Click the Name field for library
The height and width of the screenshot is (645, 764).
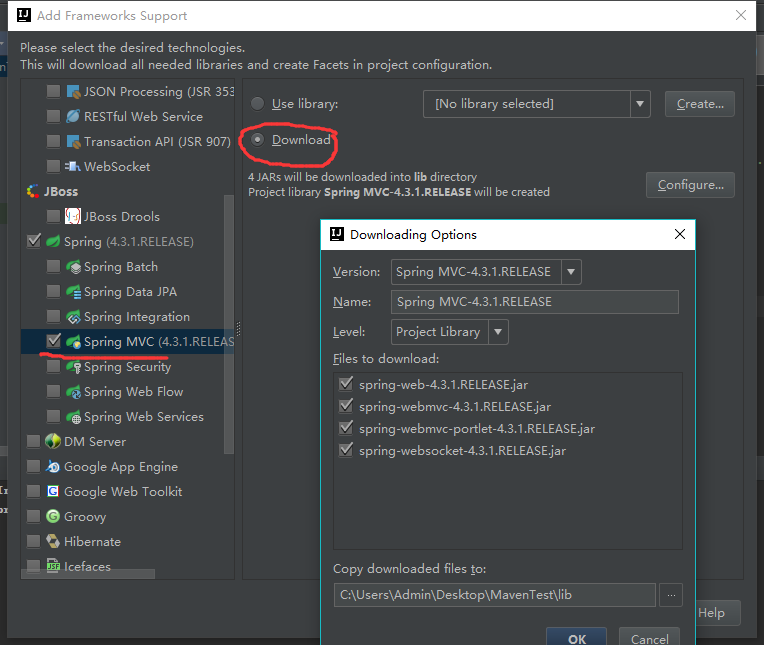click(535, 302)
